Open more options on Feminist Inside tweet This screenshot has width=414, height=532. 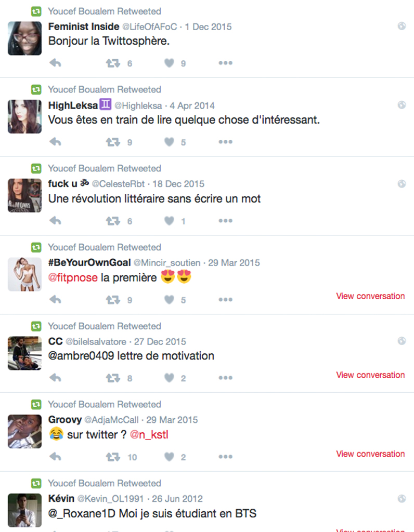tap(226, 63)
